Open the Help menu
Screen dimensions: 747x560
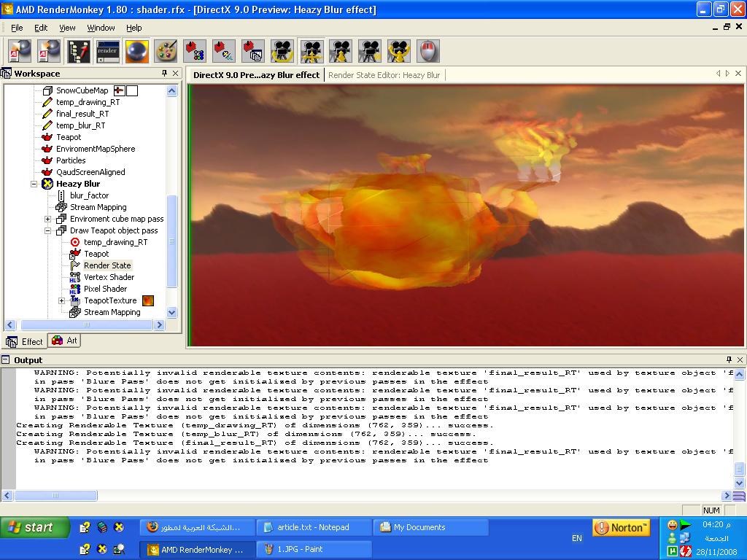tap(134, 28)
